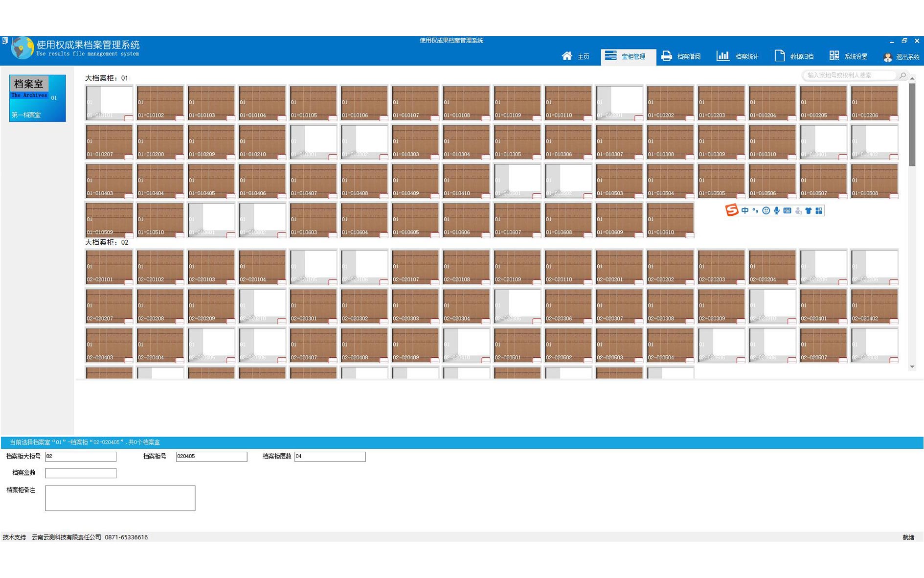This screenshot has width=924, height=578.
Task: Click the document icon for 数据归档
Action: pyautogui.click(x=780, y=56)
